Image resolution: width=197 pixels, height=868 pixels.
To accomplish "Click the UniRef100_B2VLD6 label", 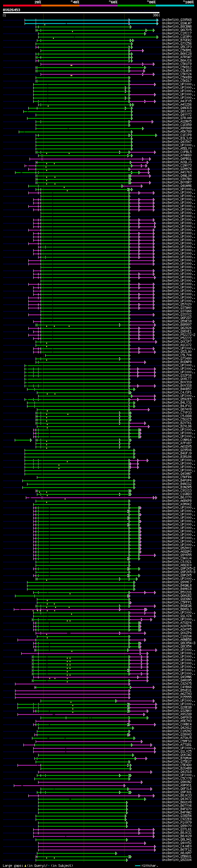I will pyautogui.click(x=177, y=426).
